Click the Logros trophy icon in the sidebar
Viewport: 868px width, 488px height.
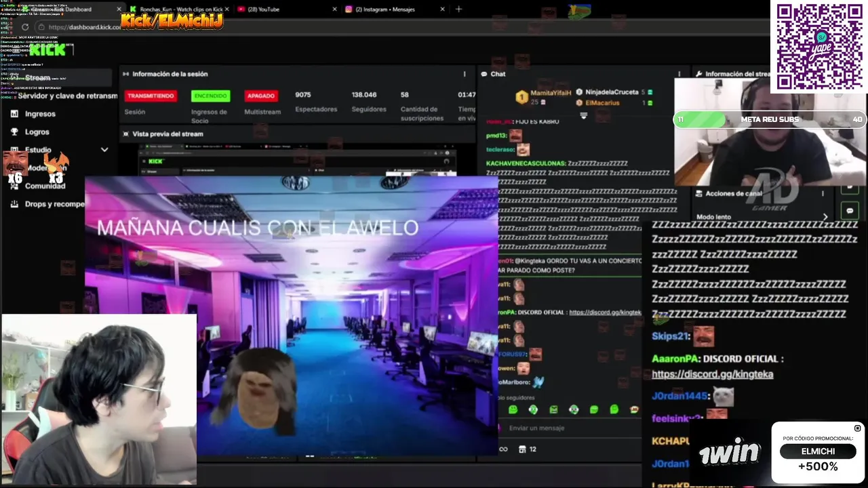pyautogui.click(x=14, y=132)
